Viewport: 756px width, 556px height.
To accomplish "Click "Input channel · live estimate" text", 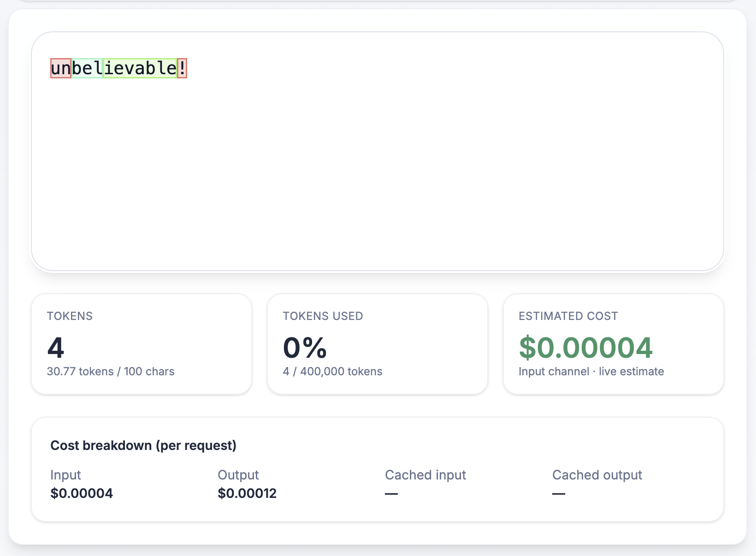I will 591,372.
